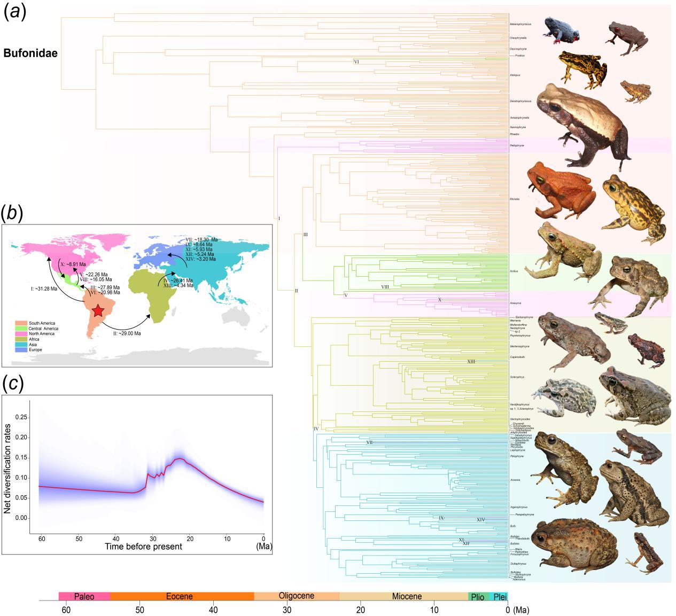Click the Europe legend color swatch
This screenshot has height=616, width=676.
[21, 350]
